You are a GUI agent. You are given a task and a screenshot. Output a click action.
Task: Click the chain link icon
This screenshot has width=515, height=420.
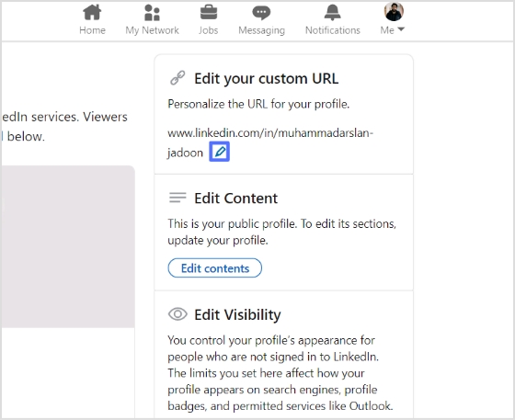[x=177, y=78]
